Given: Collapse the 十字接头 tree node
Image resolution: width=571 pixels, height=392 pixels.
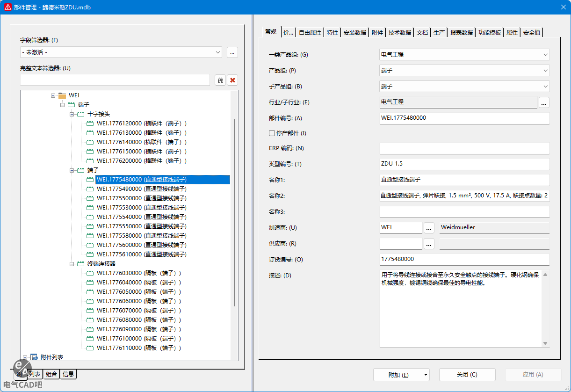Looking at the screenshot, I should click(x=72, y=114).
